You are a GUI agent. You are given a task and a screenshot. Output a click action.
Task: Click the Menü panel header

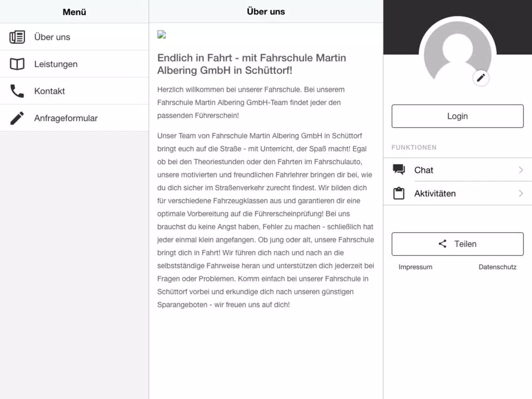(x=74, y=12)
